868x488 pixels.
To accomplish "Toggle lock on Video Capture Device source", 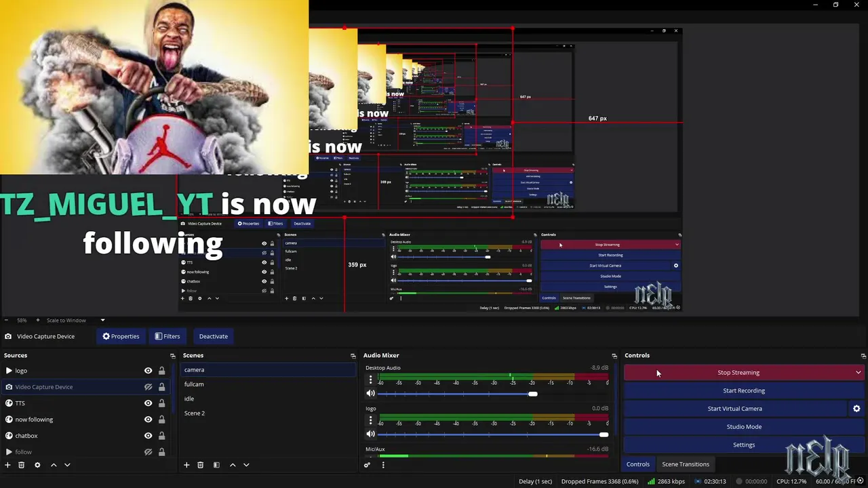I will coord(161,387).
